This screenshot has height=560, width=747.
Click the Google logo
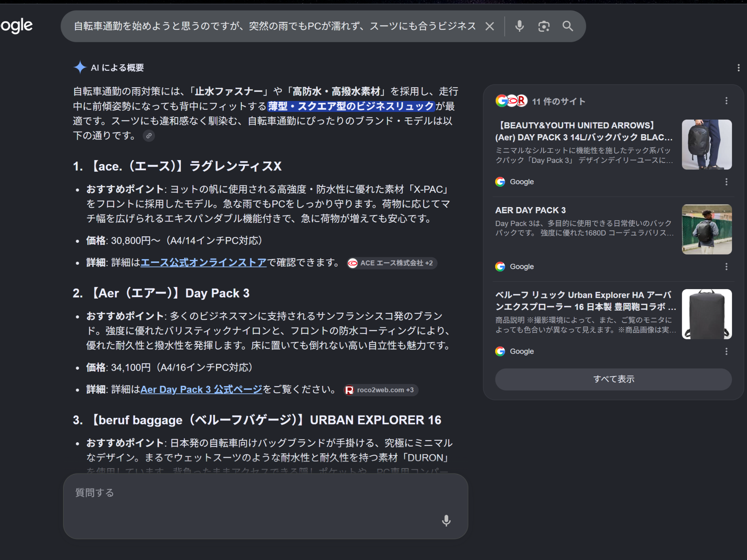point(16,26)
